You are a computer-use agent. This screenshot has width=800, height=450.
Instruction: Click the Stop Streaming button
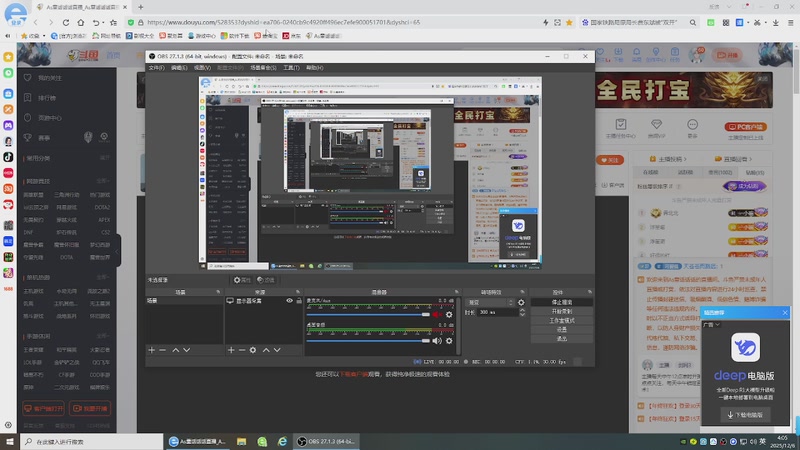(x=561, y=301)
